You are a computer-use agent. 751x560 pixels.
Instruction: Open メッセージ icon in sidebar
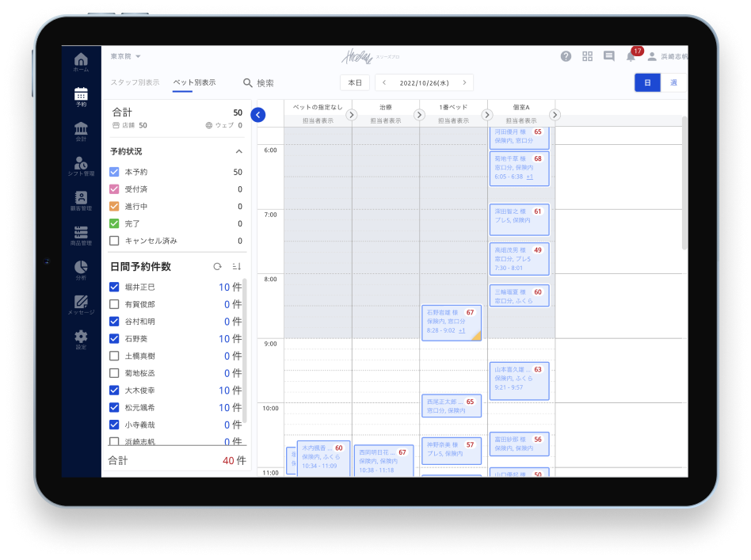81,305
